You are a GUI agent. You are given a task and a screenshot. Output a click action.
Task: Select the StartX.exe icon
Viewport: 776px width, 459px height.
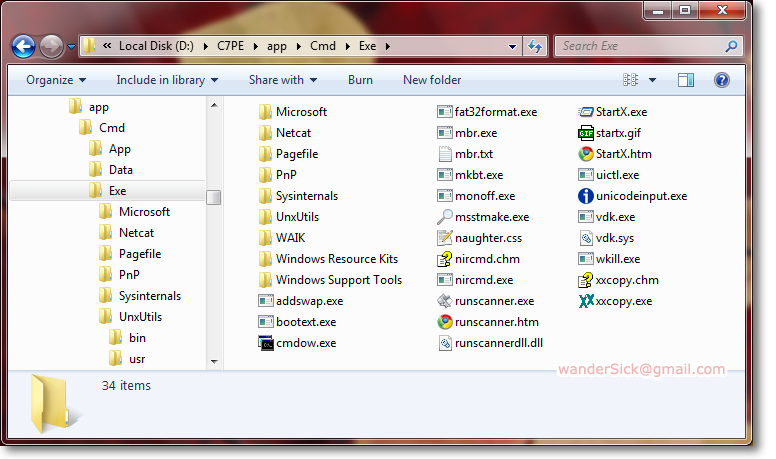click(x=585, y=112)
